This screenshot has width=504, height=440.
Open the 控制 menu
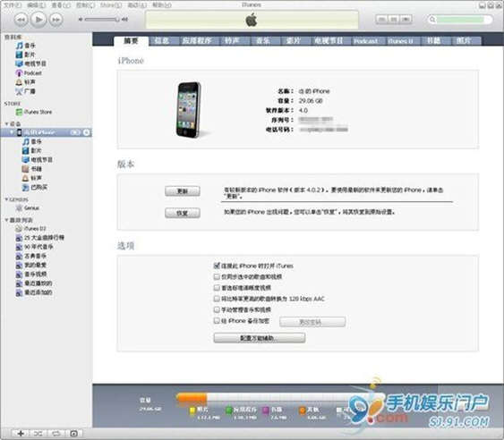(x=86, y=5)
